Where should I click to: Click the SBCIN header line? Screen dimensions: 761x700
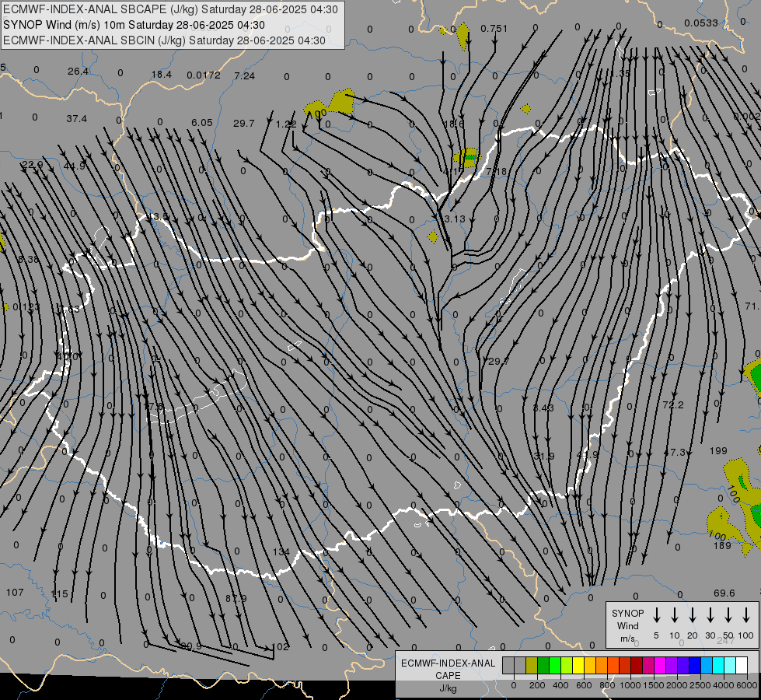(x=164, y=40)
